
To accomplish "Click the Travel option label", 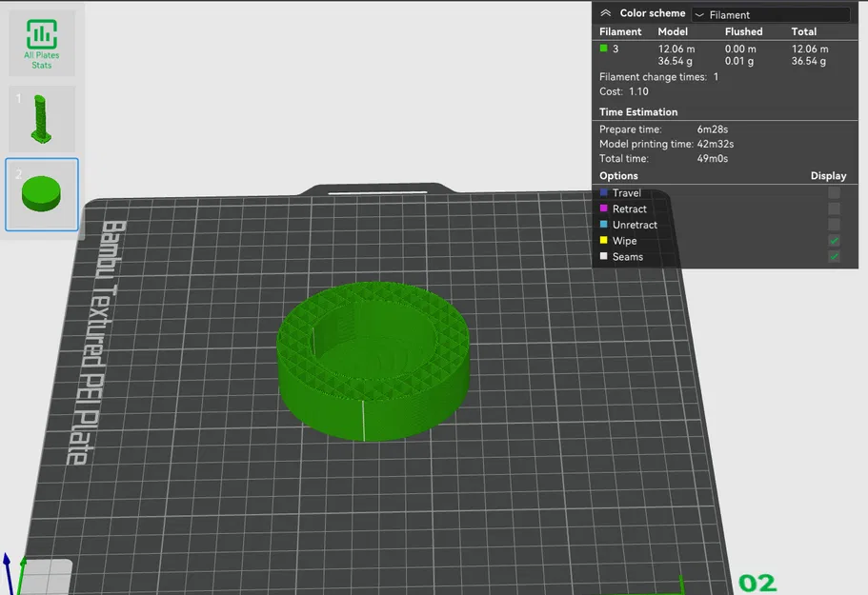I will tap(627, 193).
